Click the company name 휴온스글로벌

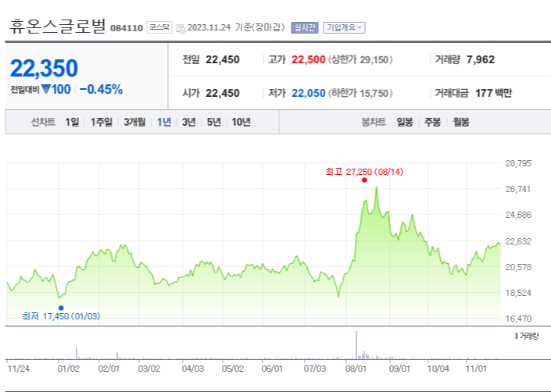[57, 27]
